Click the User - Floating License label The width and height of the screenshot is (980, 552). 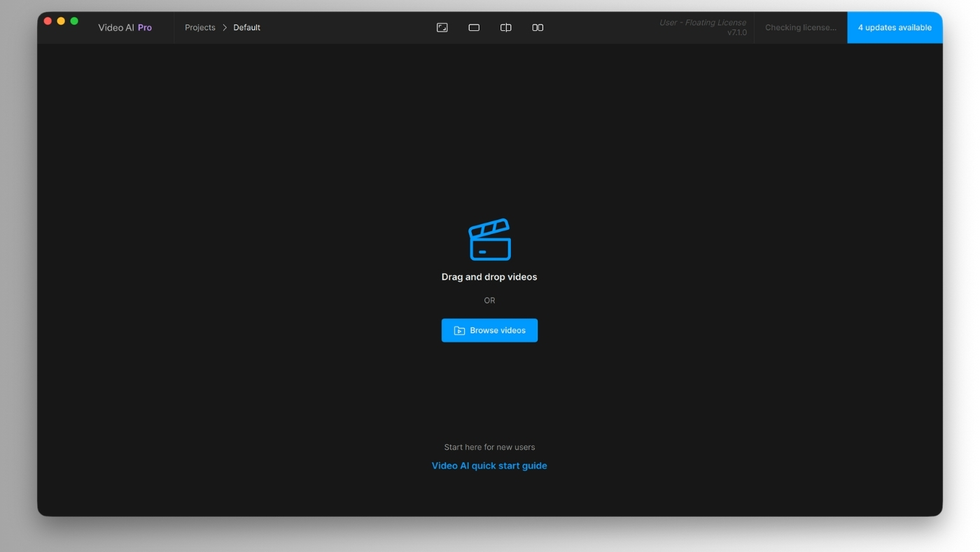point(703,22)
